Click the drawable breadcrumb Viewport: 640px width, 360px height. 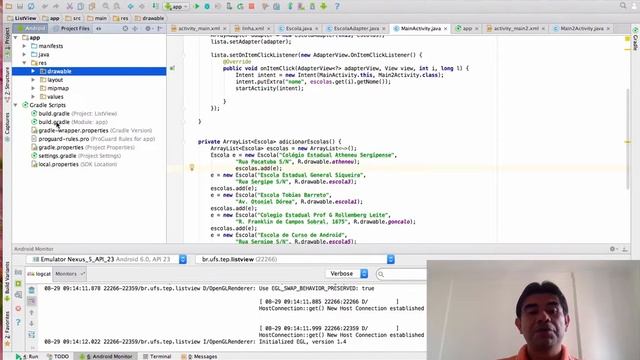(x=149, y=18)
